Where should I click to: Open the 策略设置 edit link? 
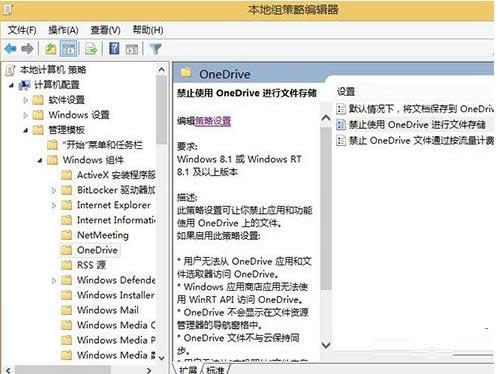[x=213, y=121]
